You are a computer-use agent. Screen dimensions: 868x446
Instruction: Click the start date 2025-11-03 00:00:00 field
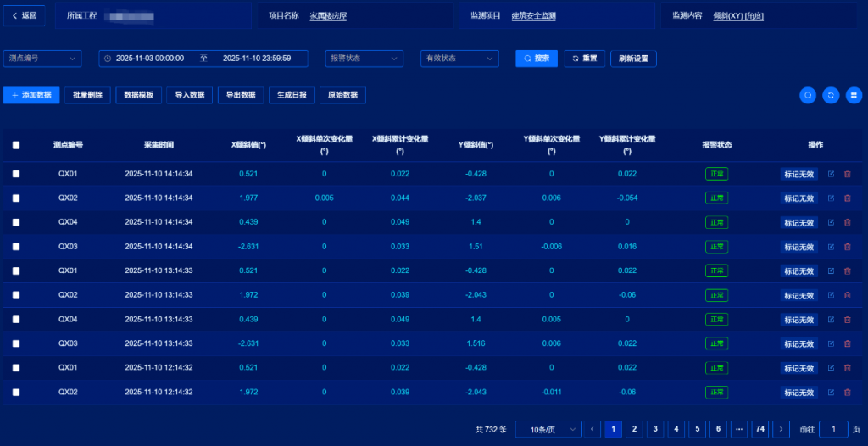point(150,59)
